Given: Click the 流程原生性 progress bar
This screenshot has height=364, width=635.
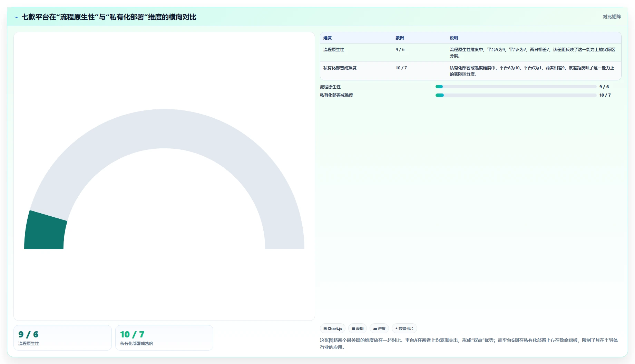Looking at the screenshot, I should coord(516,87).
